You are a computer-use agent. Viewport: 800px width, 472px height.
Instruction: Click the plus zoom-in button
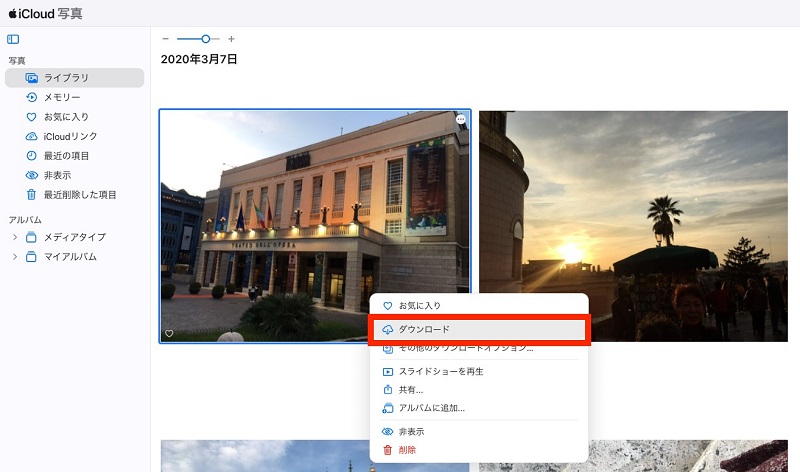pyautogui.click(x=231, y=39)
